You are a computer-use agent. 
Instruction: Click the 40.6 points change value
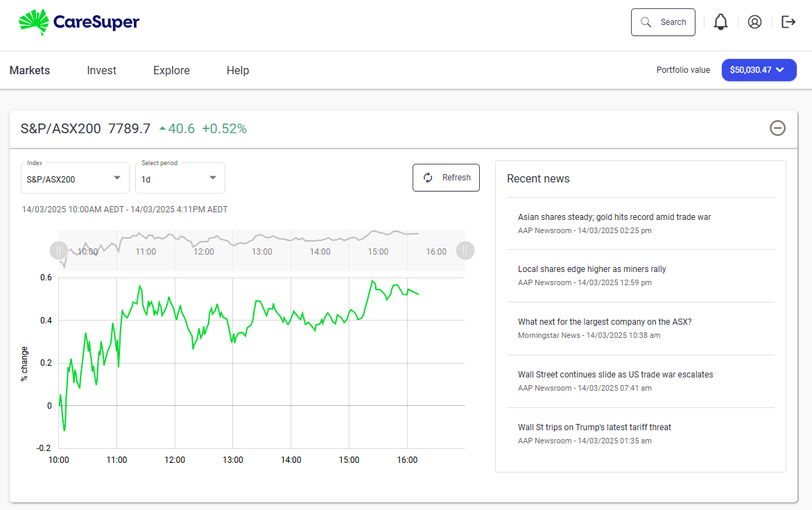[x=181, y=128]
